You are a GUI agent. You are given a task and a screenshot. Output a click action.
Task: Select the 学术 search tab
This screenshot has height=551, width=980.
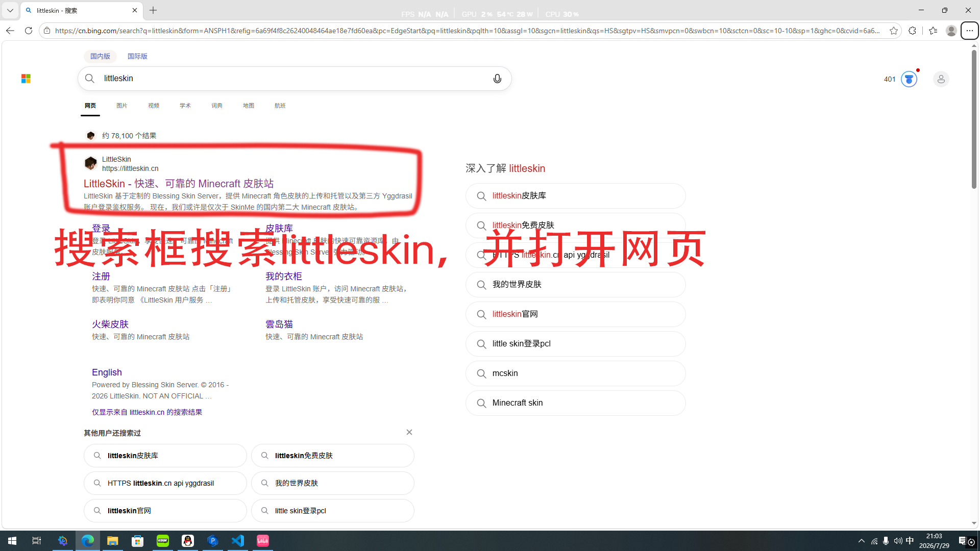(x=185, y=106)
